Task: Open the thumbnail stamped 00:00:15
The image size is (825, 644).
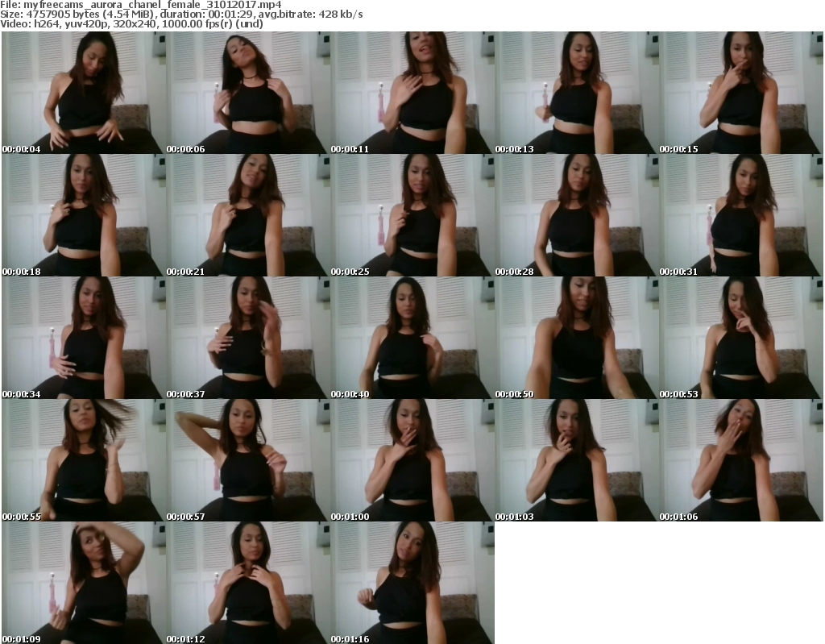Action: pos(741,92)
